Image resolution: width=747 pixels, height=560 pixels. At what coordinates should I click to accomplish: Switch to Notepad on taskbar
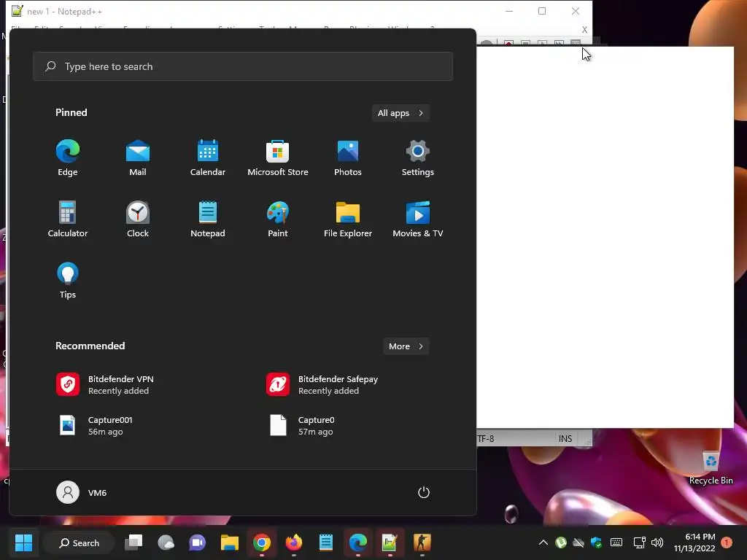(326, 542)
